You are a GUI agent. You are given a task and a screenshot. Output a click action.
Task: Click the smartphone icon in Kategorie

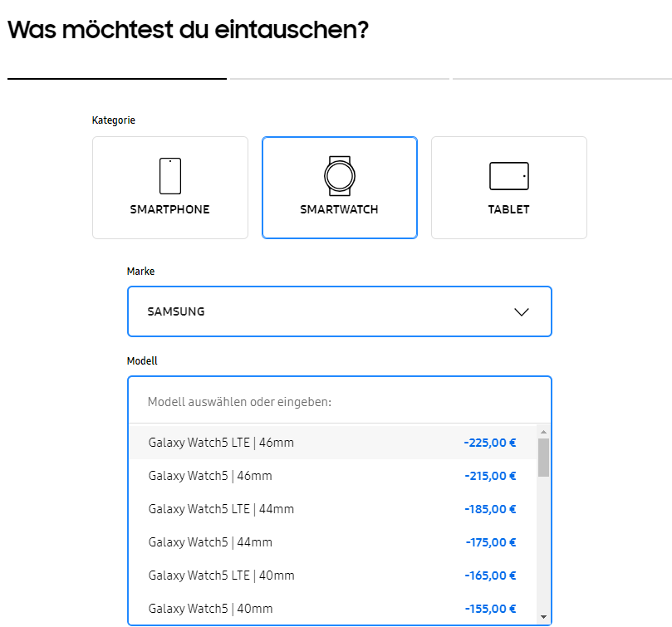coord(170,176)
